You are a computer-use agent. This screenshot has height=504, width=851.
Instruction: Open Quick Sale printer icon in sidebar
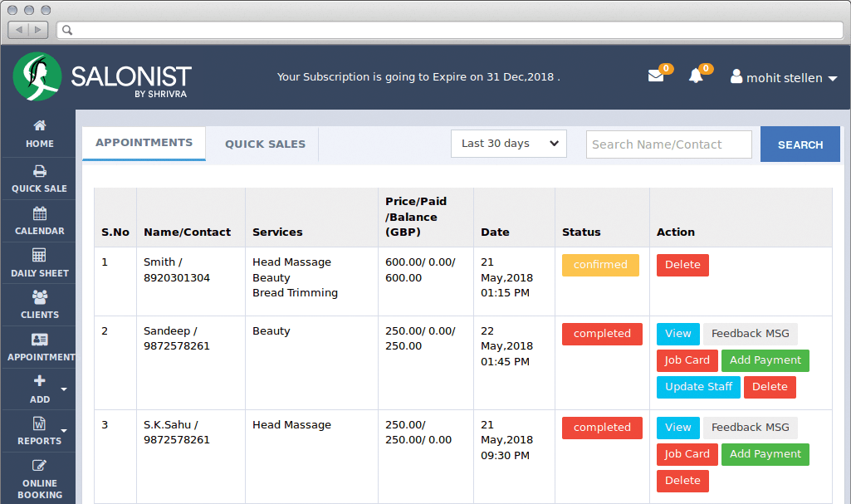[40, 171]
